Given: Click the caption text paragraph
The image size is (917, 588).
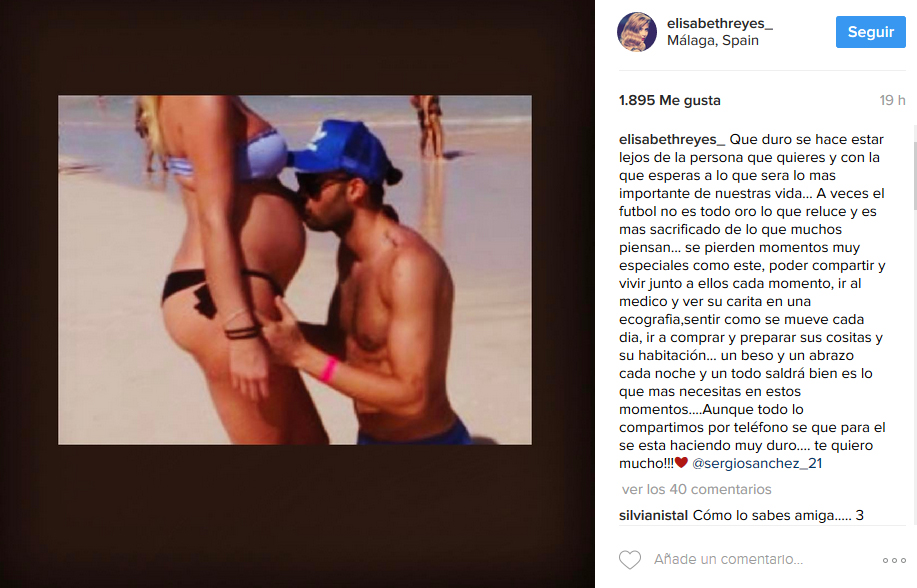Looking at the screenshot, I should coord(752,301).
